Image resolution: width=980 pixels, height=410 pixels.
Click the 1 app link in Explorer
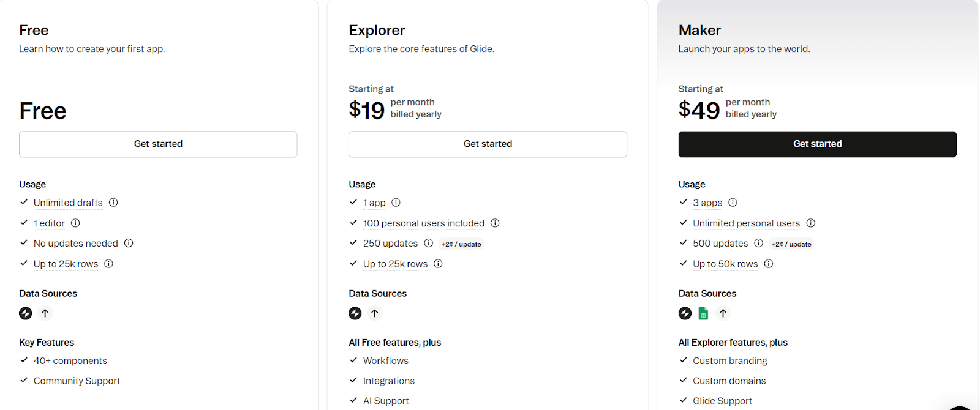point(374,203)
